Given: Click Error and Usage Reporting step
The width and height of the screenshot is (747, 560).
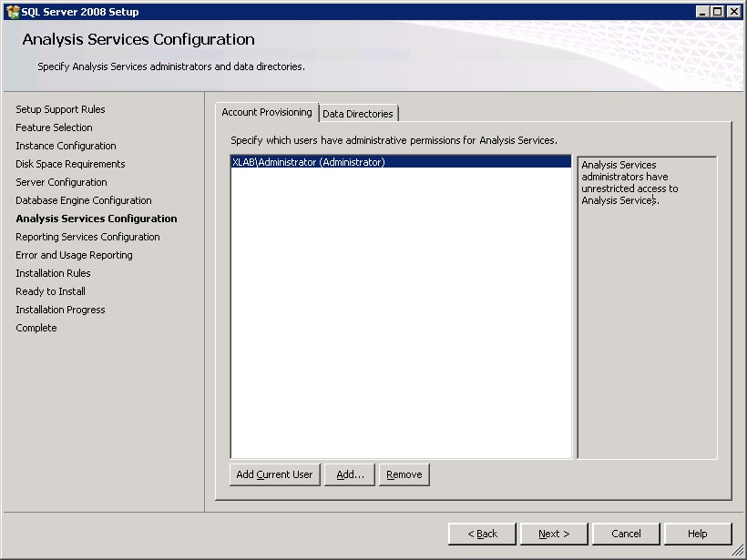Looking at the screenshot, I should [75, 255].
